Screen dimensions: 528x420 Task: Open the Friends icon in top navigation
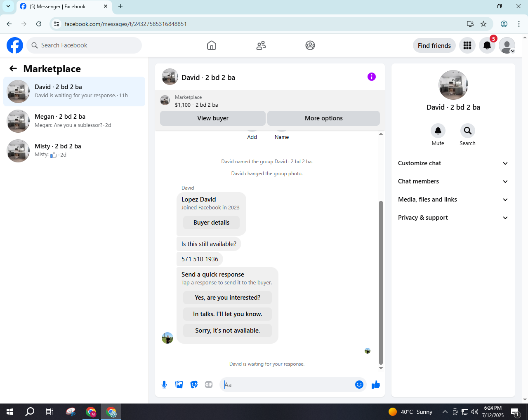point(261,45)
